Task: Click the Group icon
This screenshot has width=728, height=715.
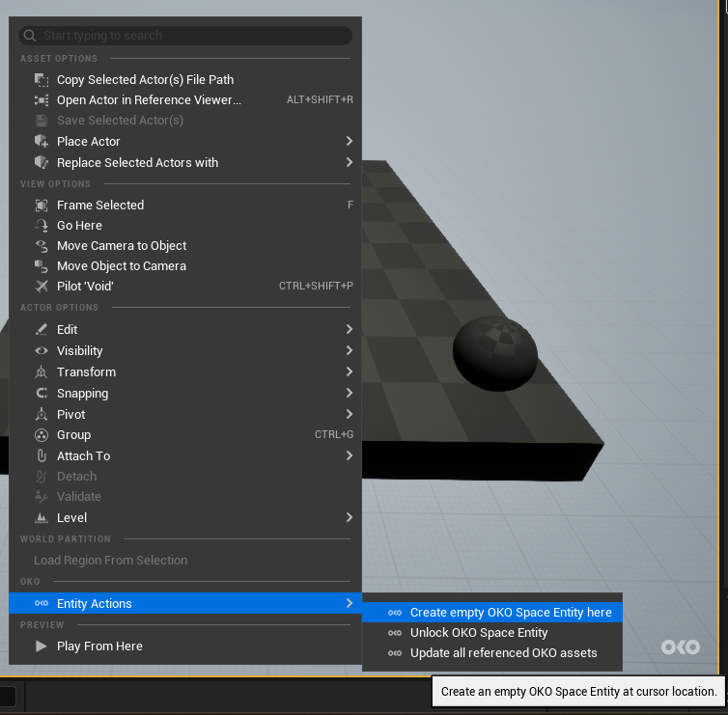Action: click(x=42, y=435)
